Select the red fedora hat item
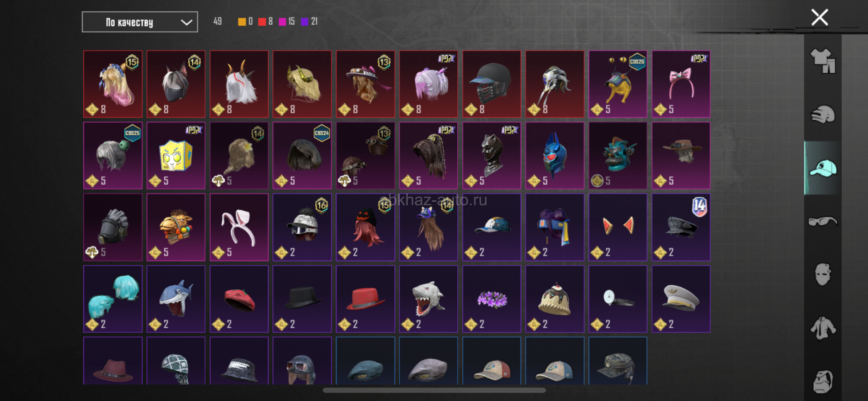 [x=365, y=299]
